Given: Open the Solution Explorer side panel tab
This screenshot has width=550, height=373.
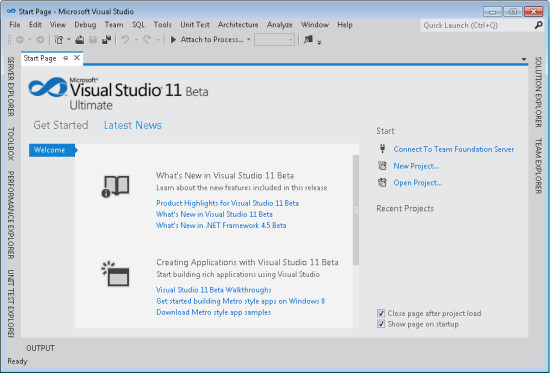Looking at the screenshot, I should tap(538, 92).
